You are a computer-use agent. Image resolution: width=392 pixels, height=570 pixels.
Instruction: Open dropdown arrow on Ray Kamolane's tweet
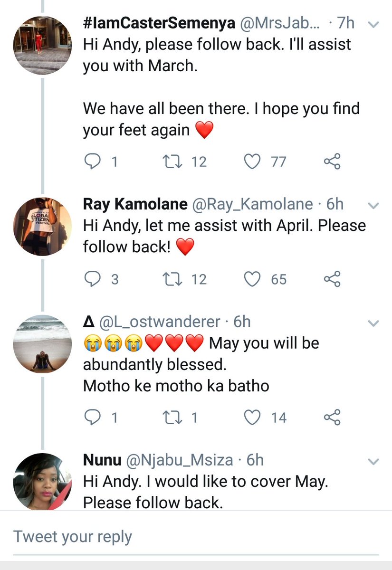click(x=373, y=206)
